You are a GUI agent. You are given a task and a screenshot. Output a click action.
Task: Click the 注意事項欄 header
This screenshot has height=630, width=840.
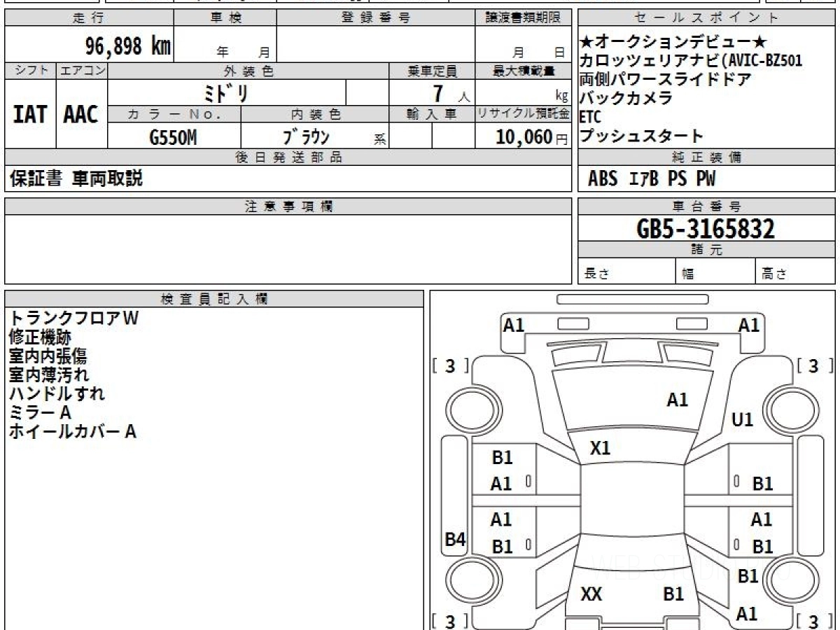click(288, 206)
